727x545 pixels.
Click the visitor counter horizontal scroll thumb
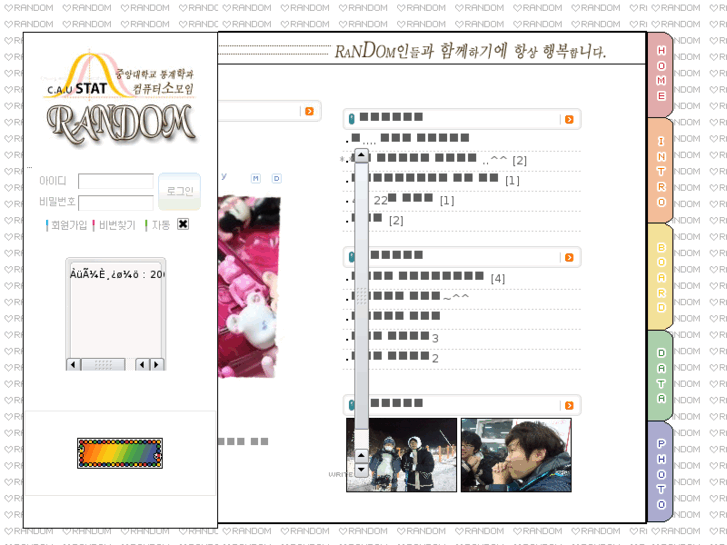coord(103,365)
